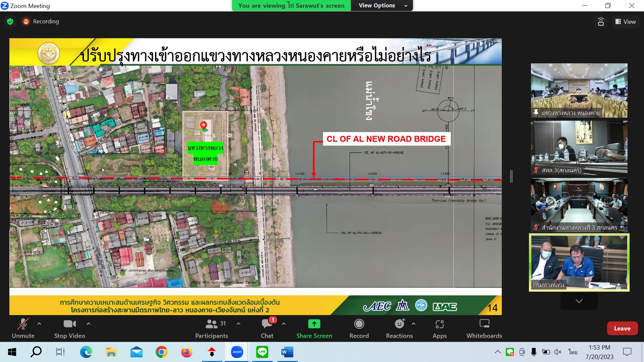Open the Chat panel

[x=267, y=324]
